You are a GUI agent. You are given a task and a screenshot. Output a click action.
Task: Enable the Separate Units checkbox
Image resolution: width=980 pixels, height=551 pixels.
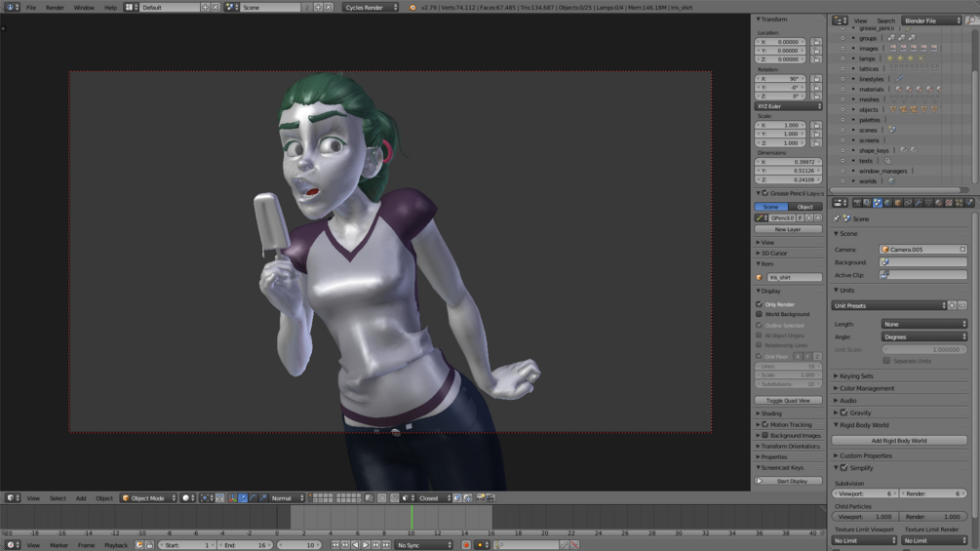click(x=886, y=361)
